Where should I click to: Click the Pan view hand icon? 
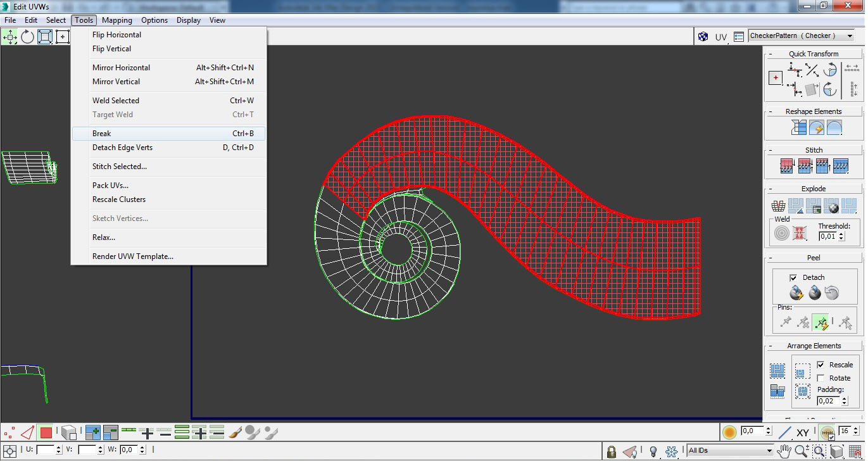(x=784, y=451)
